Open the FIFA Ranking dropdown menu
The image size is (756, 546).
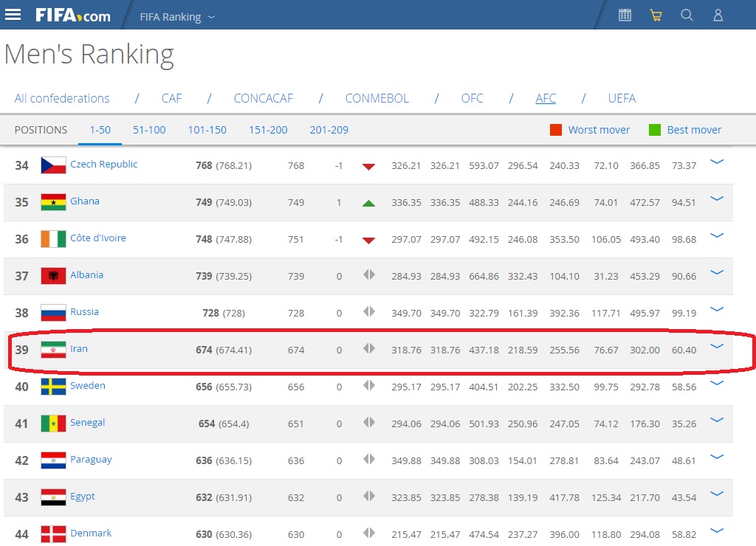click(177, 16)
